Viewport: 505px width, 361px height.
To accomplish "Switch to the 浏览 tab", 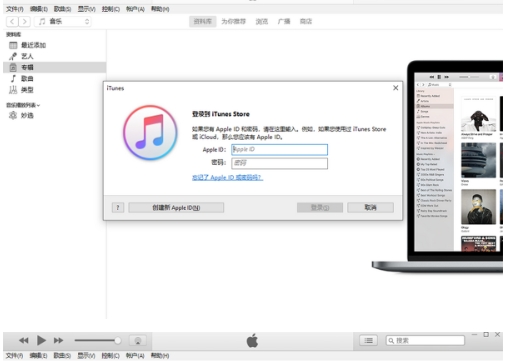I will click(262, 21).
